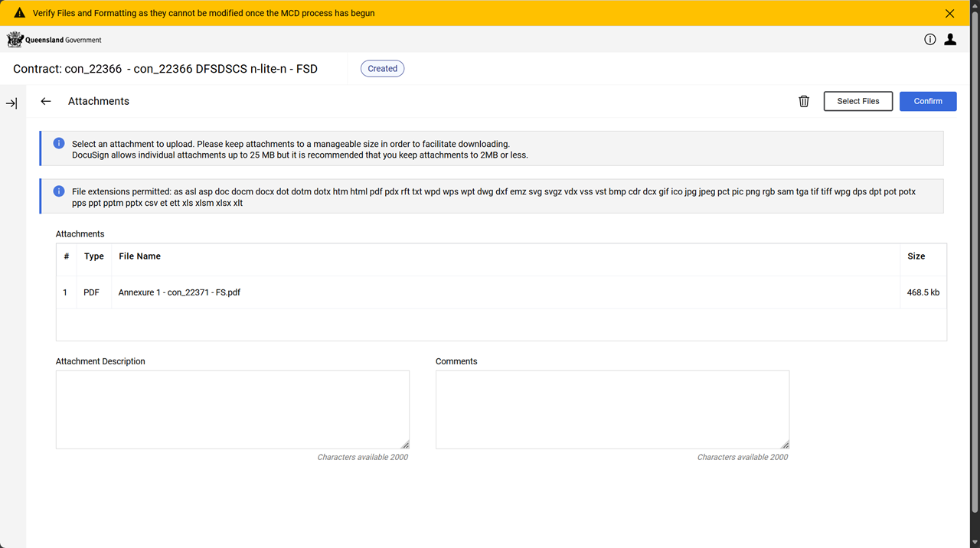Image resolution: width=980 pixels, height=548 pixels.
Task: Click info icon beside file extensions note
Action: pyautogui.click(x=59, y=191)
